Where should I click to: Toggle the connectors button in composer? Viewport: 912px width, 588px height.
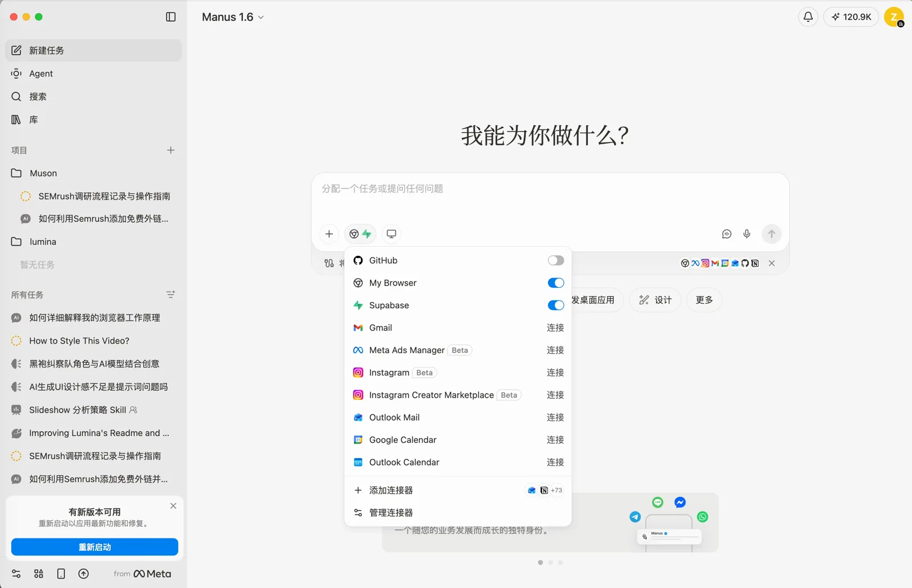tap(360, 234)
